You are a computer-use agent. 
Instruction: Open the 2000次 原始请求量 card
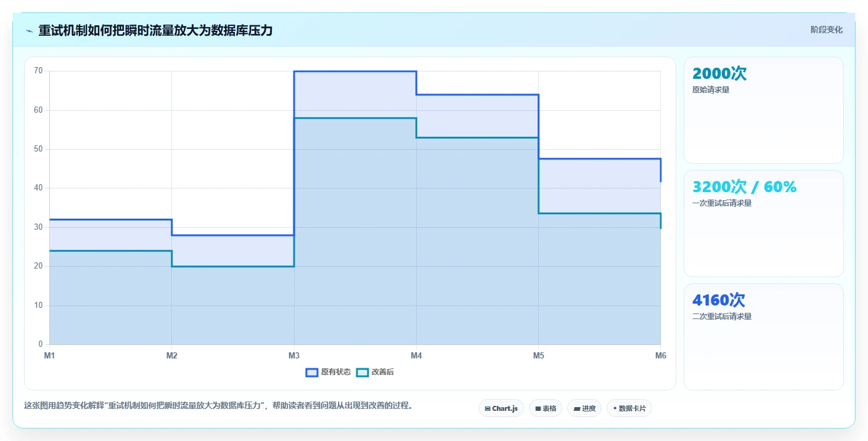(764, 110)
